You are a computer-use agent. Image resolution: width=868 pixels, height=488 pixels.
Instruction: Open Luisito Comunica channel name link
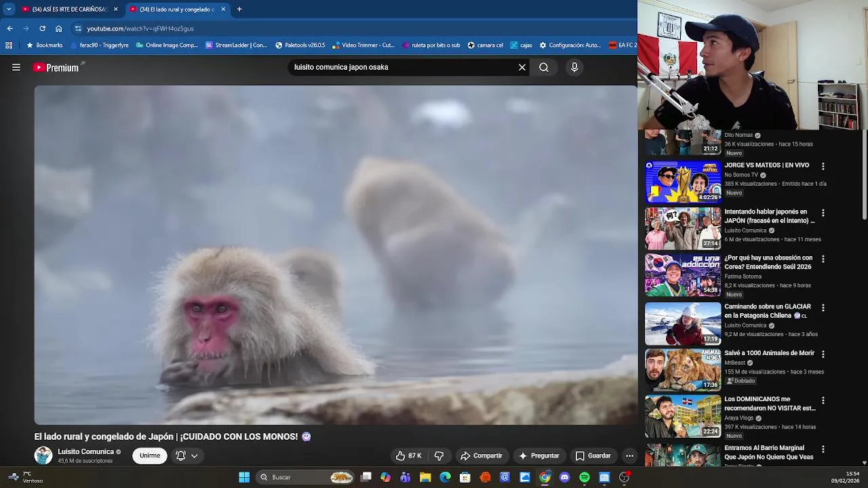[x=85, y=451]
